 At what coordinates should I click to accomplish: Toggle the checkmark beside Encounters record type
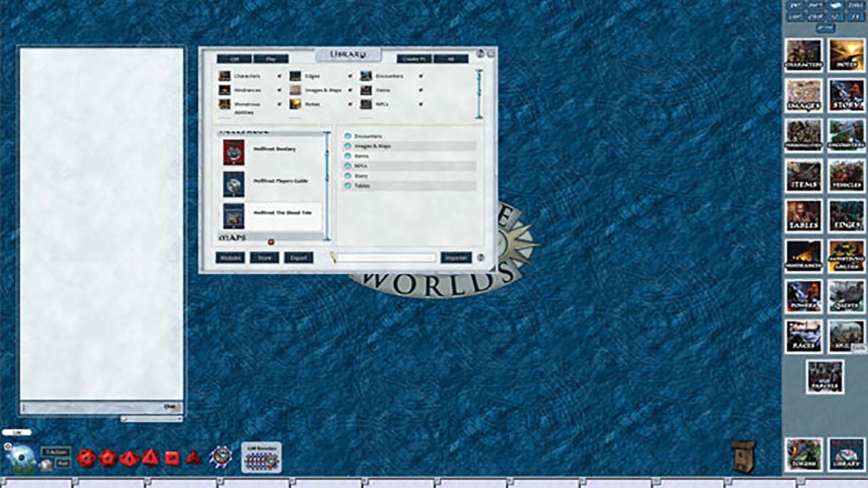pyautogui.click(x=421, y=76)
